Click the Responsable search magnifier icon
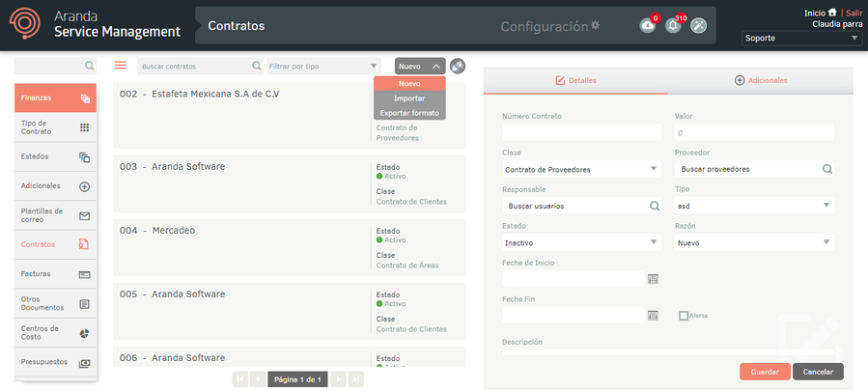Viewport: 868px width, 391px height. tap(655, 206)
